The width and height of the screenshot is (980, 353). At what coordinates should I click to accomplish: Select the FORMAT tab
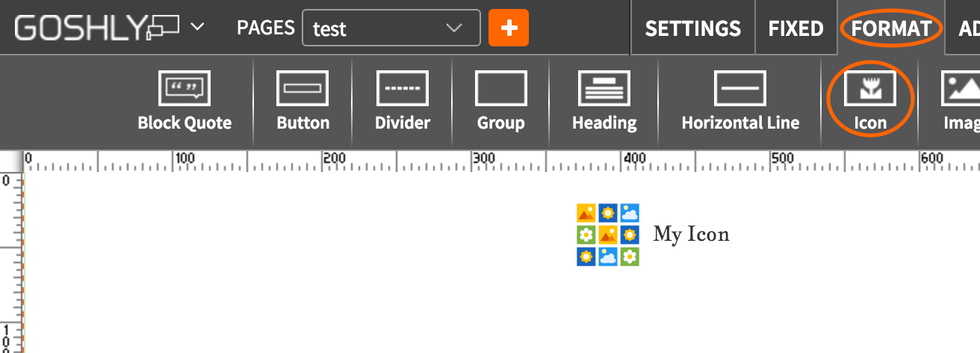tap(890, 28)
